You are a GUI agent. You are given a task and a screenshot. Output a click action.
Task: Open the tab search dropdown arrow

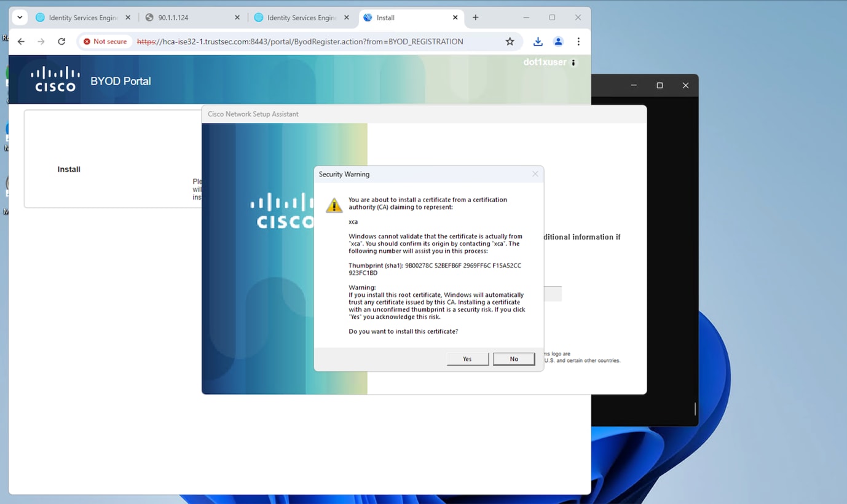coord(20,18)
